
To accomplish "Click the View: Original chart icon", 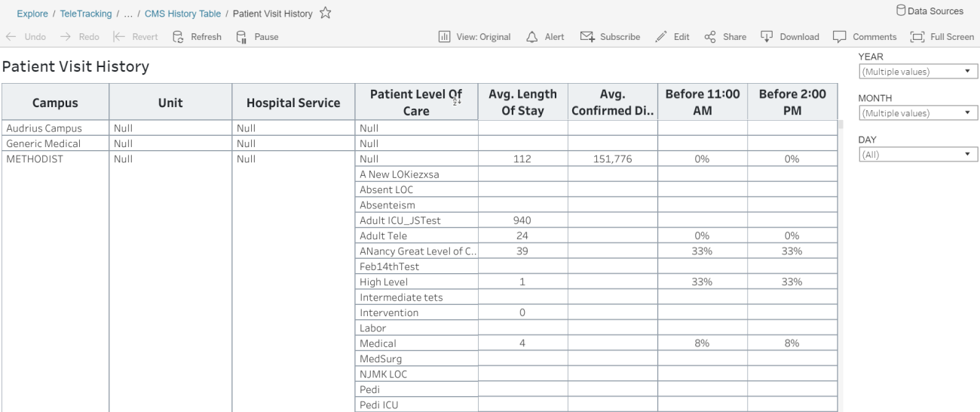I will (x=445, y=37).
